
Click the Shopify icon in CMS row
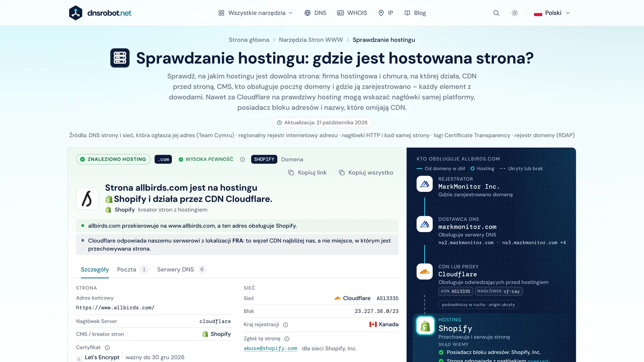205,334
